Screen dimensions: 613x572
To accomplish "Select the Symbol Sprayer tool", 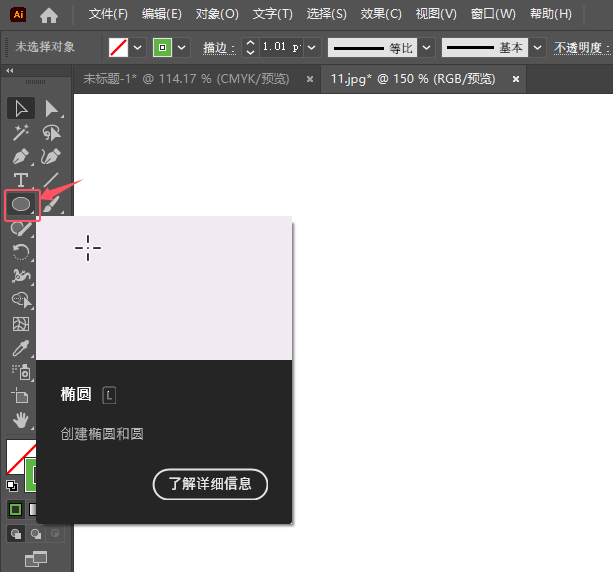I will 21,372.
